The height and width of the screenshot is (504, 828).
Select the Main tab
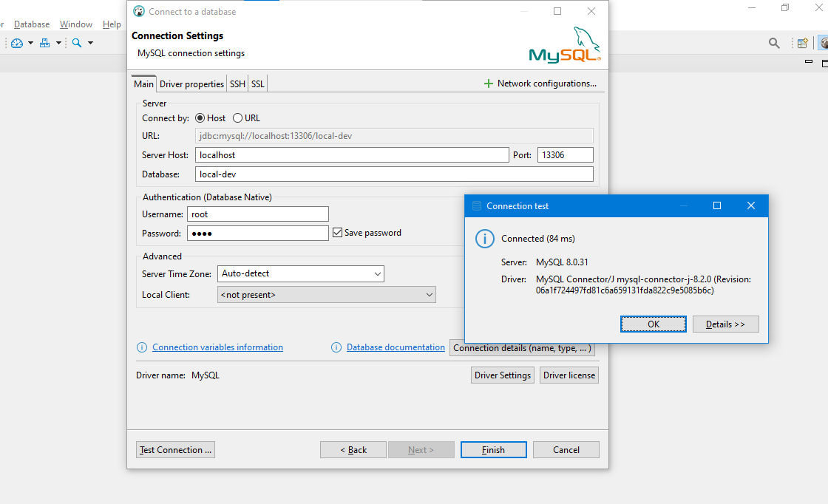[x=143, y=84]
